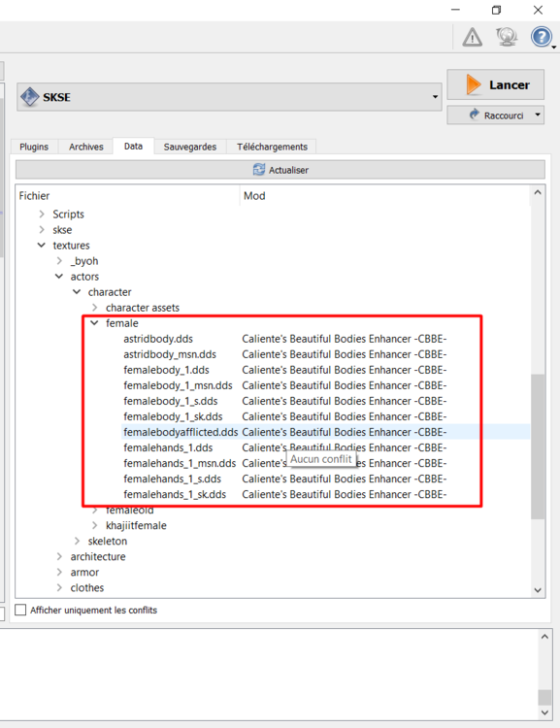Expand the clothes folder

pyautogui.click(x=59, y=587)
